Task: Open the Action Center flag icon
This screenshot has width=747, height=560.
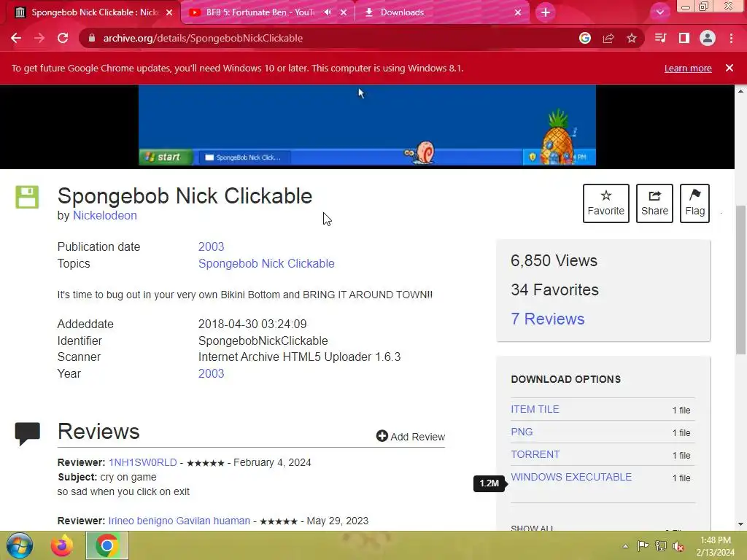Action: pyautogui.click(x=643, y=546)
